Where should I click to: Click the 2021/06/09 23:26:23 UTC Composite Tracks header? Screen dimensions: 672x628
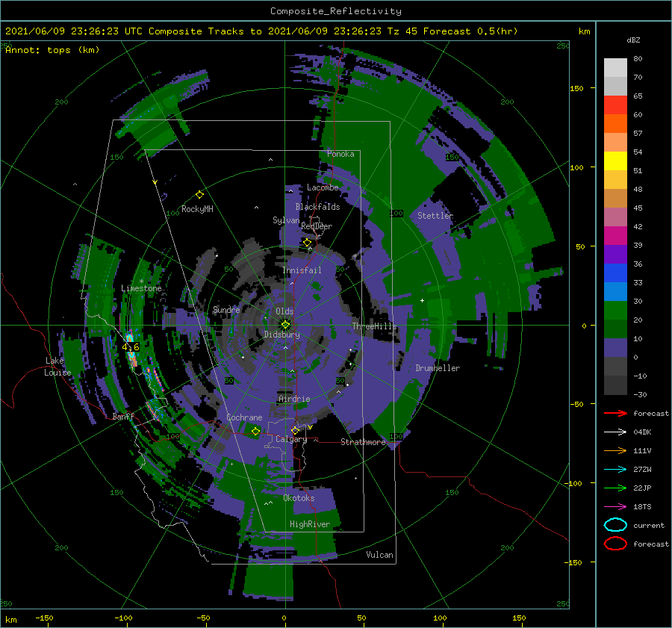pos(261,31)
